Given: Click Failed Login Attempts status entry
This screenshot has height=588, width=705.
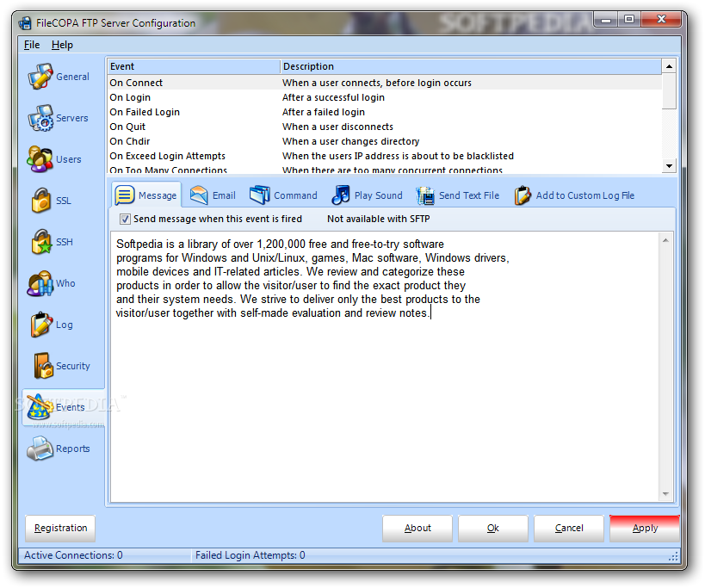Looking at the screenshot, I should click(250, 555).
